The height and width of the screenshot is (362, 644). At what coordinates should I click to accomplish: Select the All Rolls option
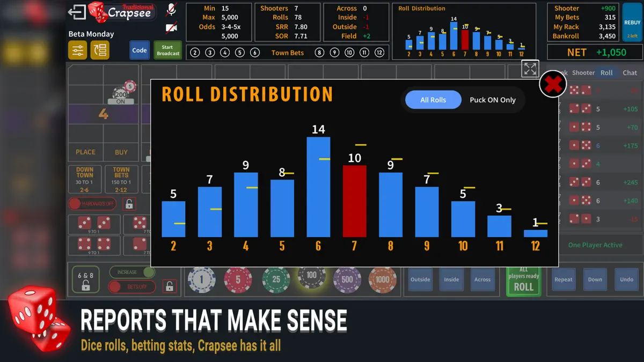pyautogui.click(x=433, y=100)
